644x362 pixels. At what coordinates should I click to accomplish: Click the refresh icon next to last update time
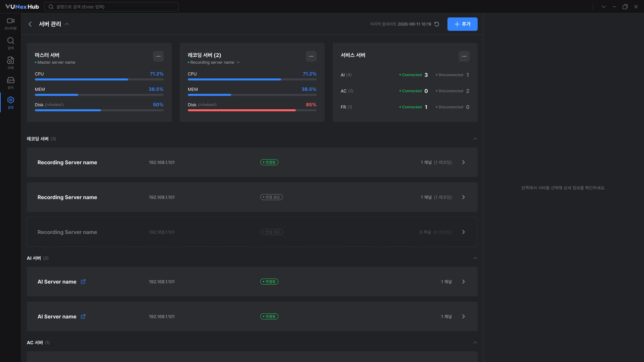[437, 24]
